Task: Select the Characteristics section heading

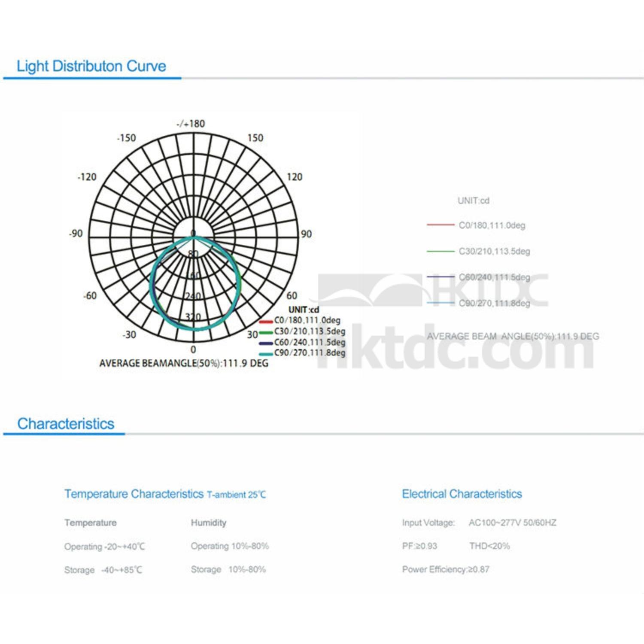Action: pos(66,424)
